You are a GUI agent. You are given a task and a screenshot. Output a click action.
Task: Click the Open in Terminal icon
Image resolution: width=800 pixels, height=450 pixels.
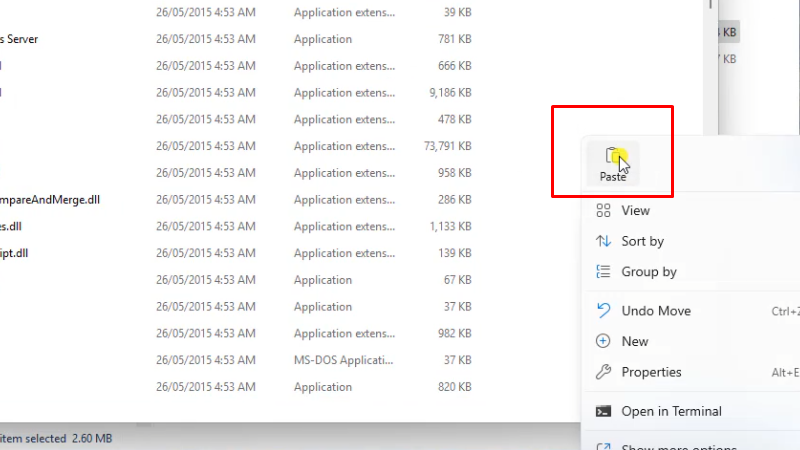point(603,411)
